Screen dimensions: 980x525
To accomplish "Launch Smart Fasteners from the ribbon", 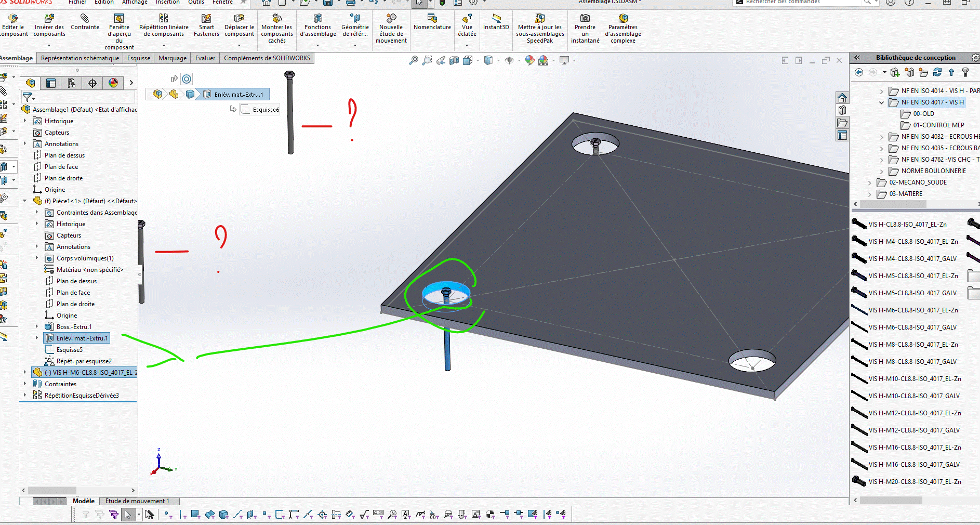I will (206, 26).
